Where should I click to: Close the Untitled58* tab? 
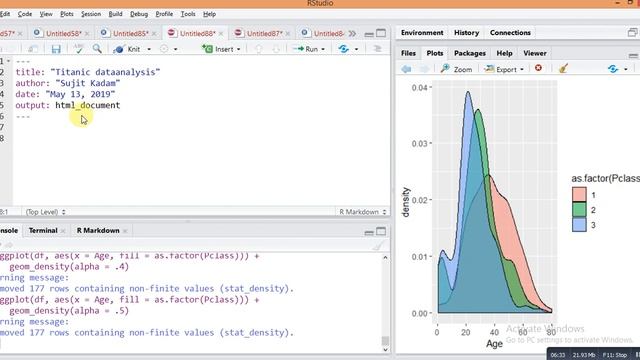(87, 33)
